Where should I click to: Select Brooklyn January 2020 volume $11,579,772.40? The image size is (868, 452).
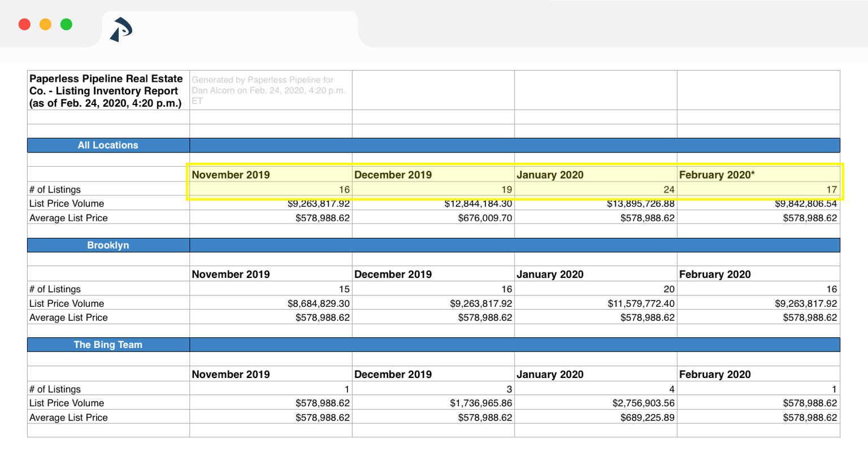(641, 303)
